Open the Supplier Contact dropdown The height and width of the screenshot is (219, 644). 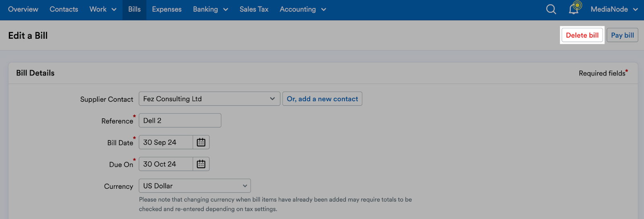pyautogui.click(x=209, y=99)
